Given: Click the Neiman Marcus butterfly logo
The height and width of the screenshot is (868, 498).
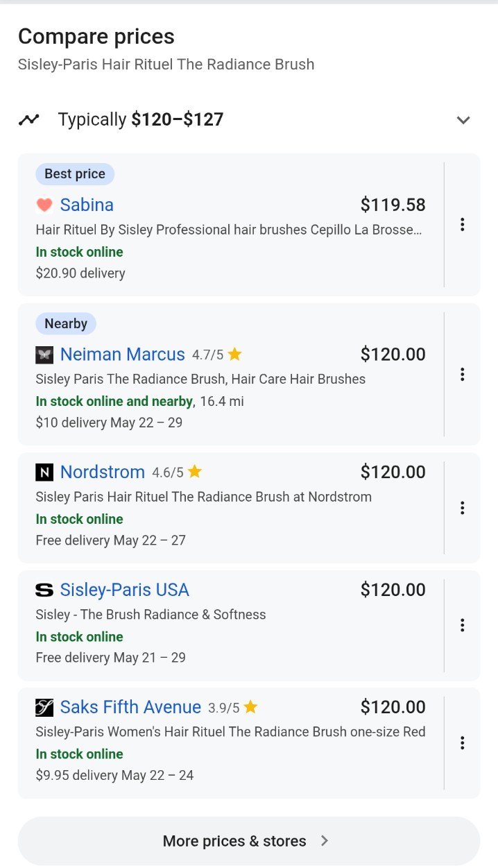Looking at the screenshot, I should [44, 355].
